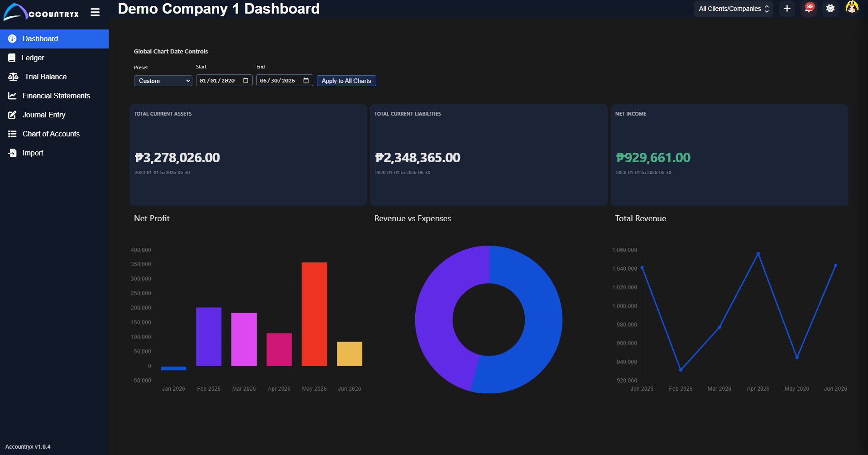Click the Net Income value ₱929,661.00
868x455 pixels.
[x=653, y=158]
